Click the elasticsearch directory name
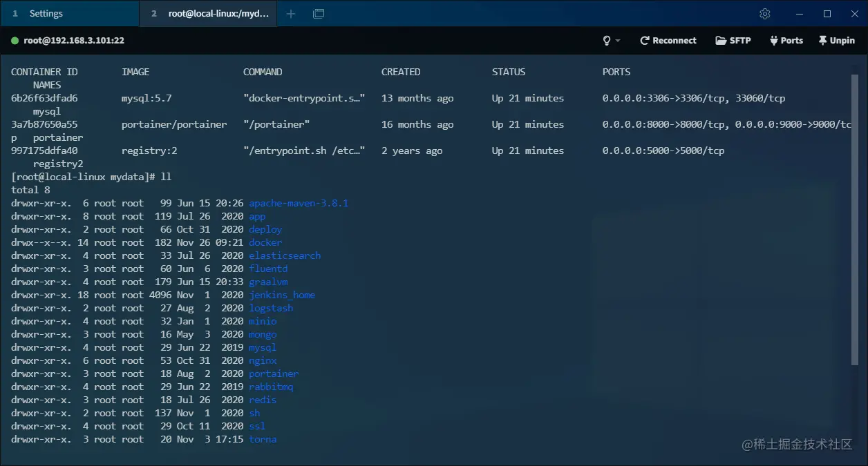This screenshot has height=466, width=868. pos(285,255)
